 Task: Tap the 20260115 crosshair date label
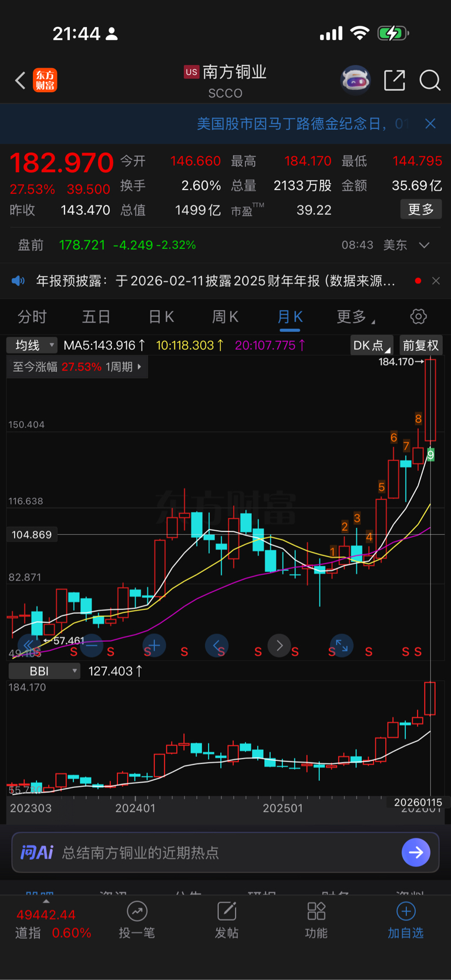pyautogui.click(x=418, y=802)
